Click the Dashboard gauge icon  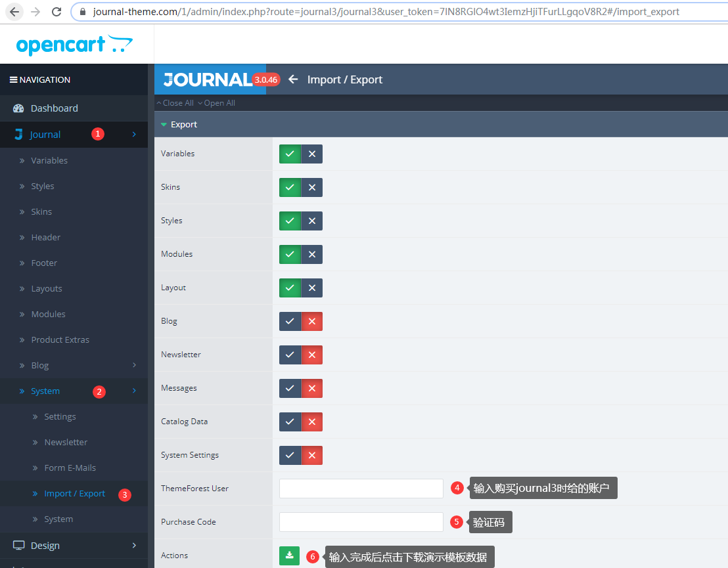pos(18,108)
